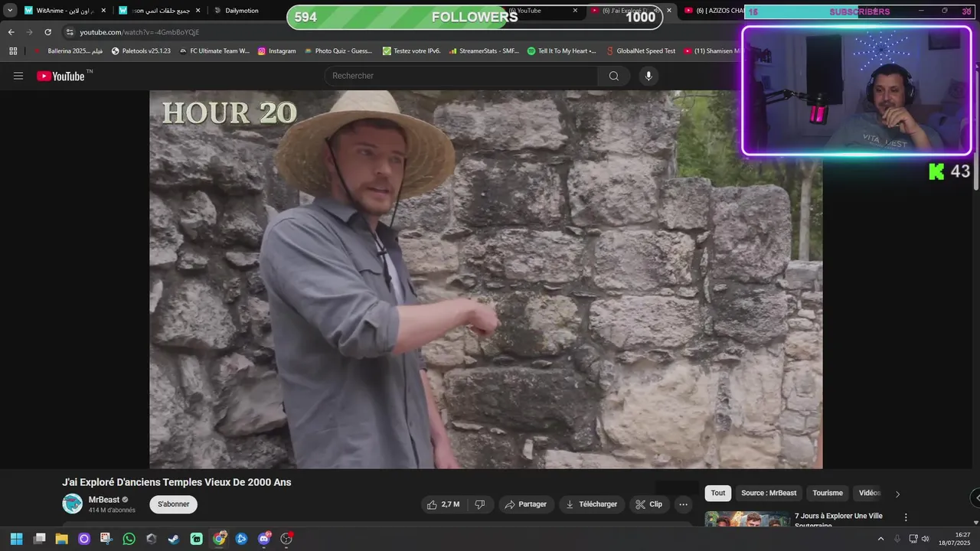Open File Explorer from the taskbar
The image size is (980, 551).
point(61,539)
